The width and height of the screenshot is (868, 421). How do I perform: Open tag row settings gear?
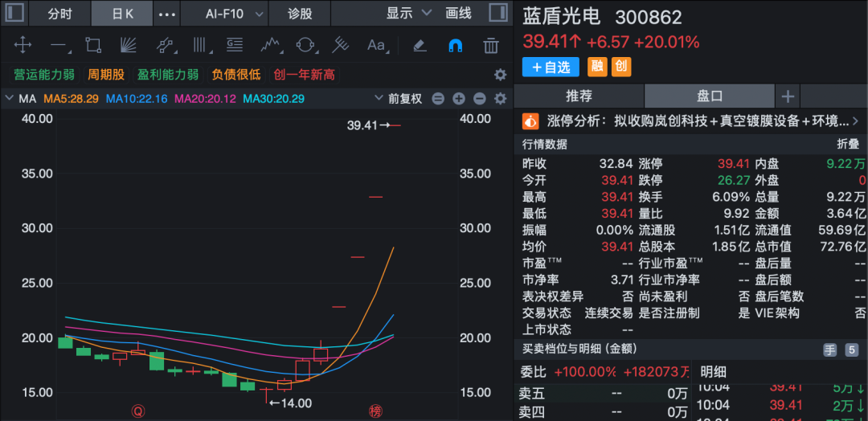click(501, 75)
